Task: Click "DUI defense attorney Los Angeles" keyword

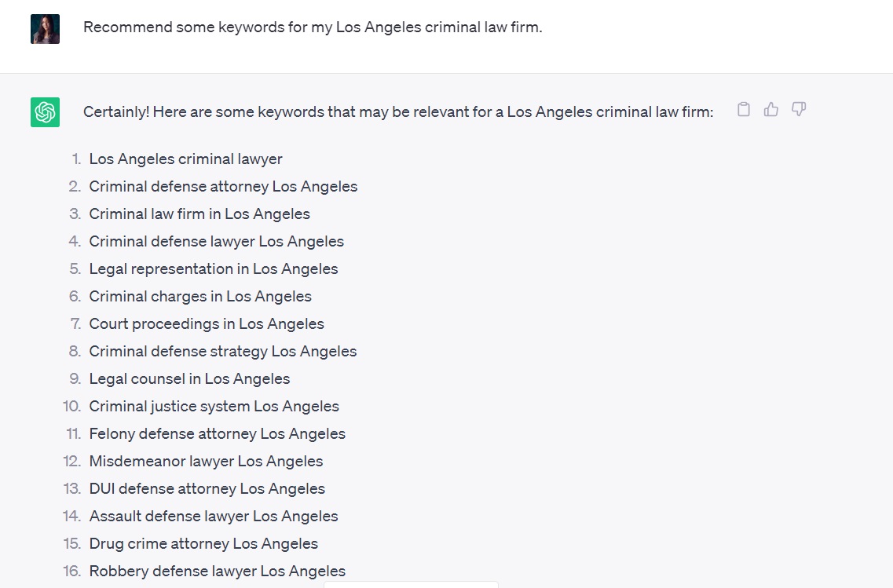Action: pyautogui.click(x=207, y=489)
